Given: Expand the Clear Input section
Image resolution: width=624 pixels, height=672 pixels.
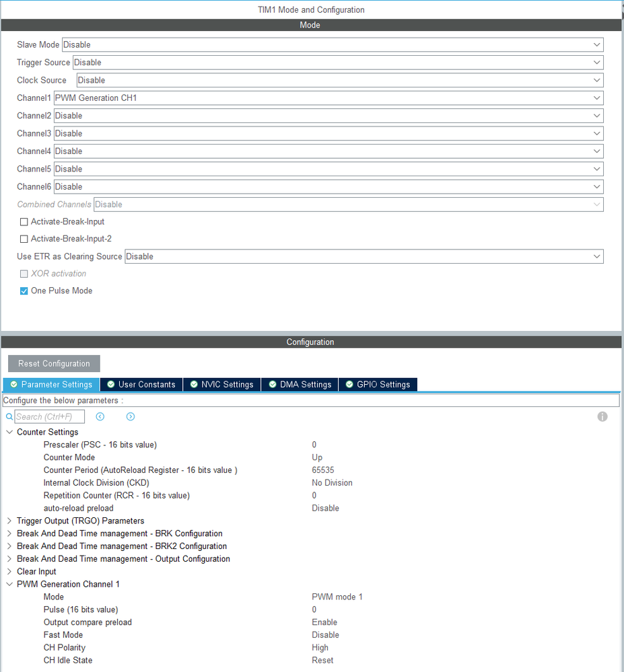Looking at the screenshot, I should 9,572.
